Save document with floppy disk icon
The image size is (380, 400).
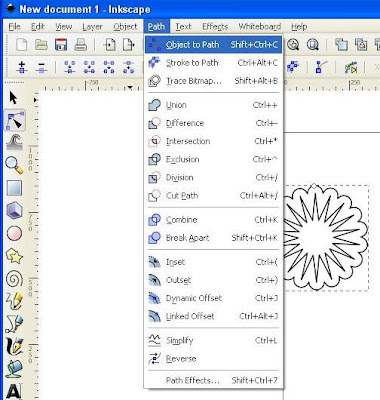pos(61,45)
